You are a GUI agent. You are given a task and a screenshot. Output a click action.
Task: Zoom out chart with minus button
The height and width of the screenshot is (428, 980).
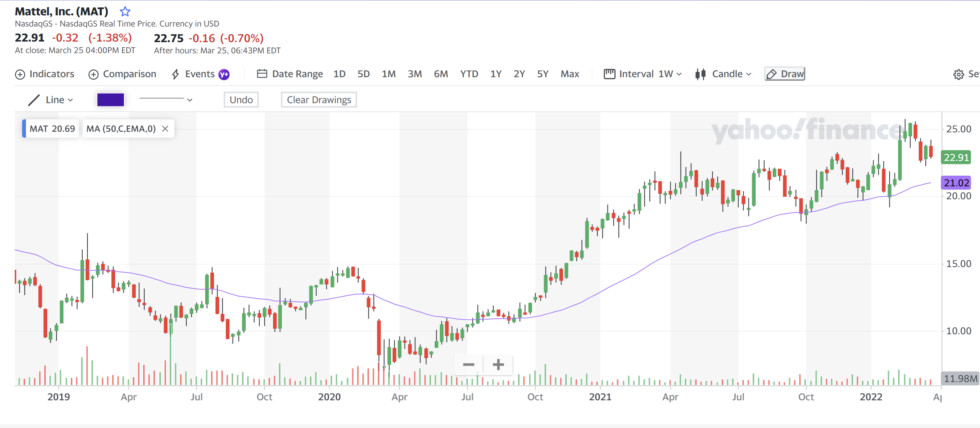[468, 365]
